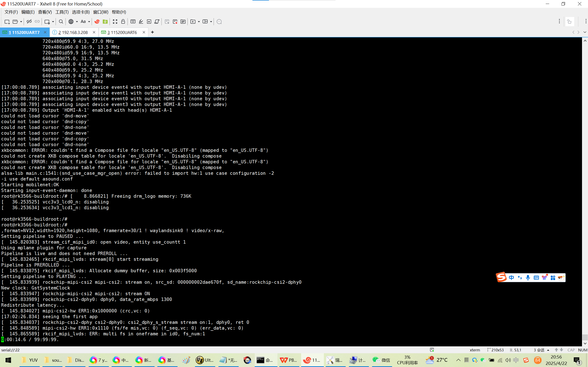Click the New Session toolbar icon
Image resolution: width=588 pixels, height=367 pixels.
(x=7, y=22)
